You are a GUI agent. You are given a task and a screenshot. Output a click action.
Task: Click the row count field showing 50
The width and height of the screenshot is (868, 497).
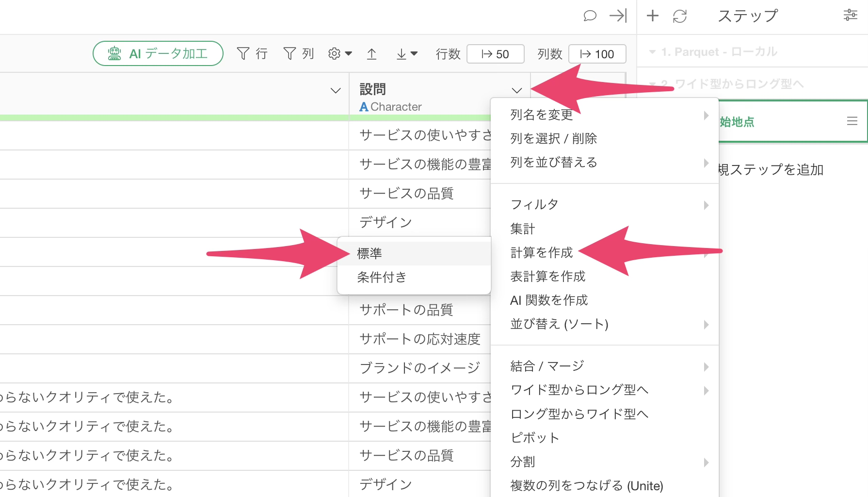coord(495,54)
